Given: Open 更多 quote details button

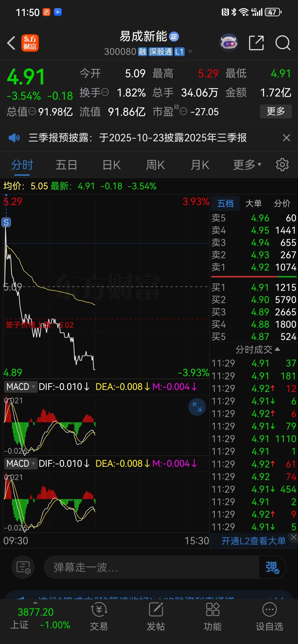Looking at the screenshot, I should click(x=276, y=111).
